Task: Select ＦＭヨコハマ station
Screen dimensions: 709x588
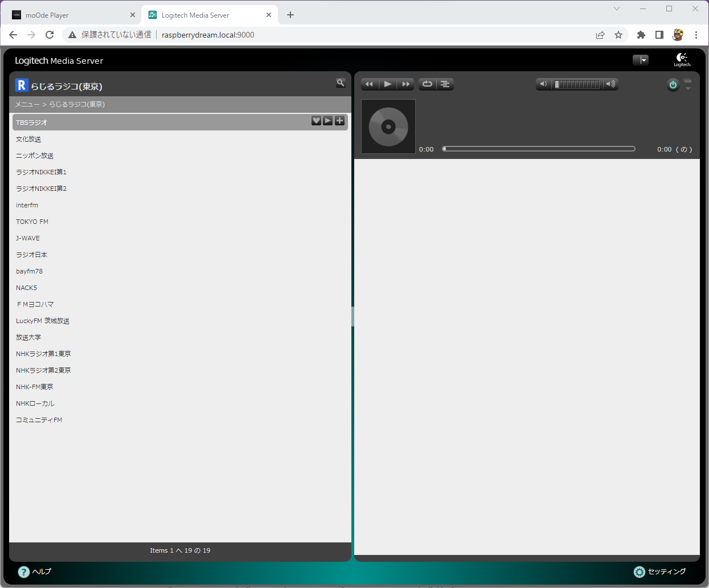Action: tap(180, 304)
